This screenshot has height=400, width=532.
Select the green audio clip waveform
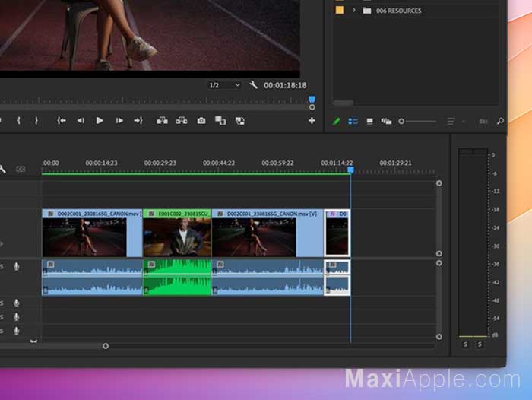click(177, 278)
